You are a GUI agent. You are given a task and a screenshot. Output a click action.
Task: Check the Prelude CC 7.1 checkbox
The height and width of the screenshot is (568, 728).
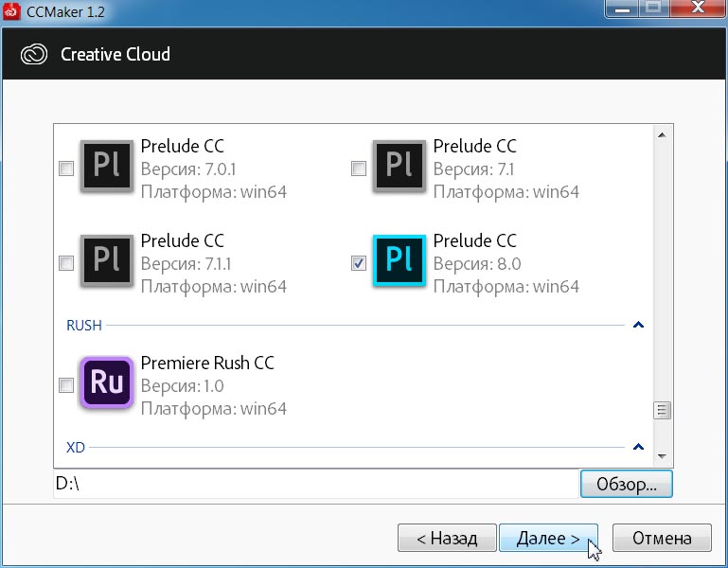(x=359, y=169)
